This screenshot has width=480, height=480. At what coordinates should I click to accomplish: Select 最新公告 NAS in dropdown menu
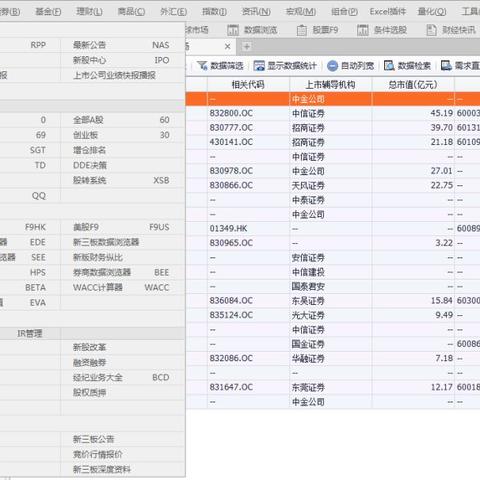123,45
